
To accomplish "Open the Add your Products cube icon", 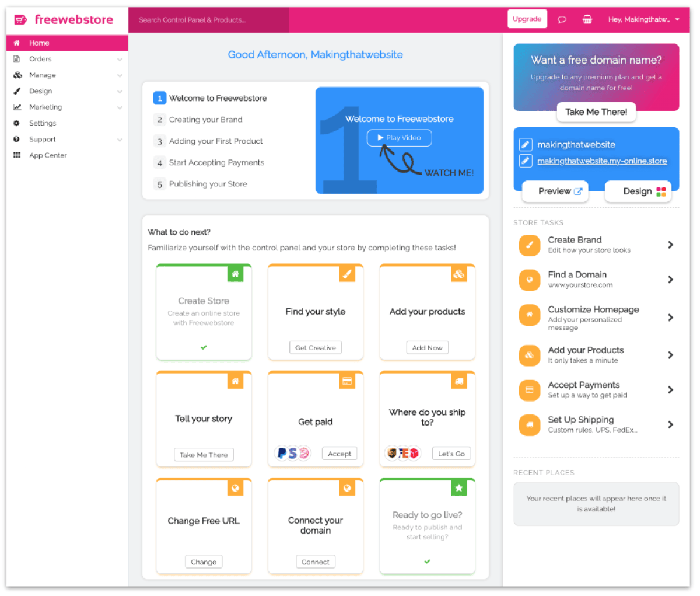I will pos(529,355).
